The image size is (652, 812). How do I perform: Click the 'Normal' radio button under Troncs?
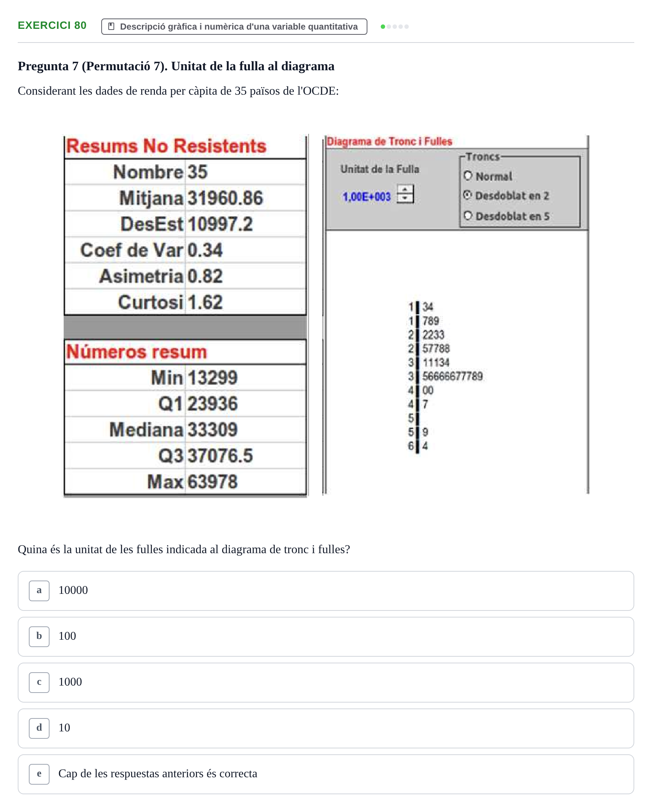click(x=468, y=176)
